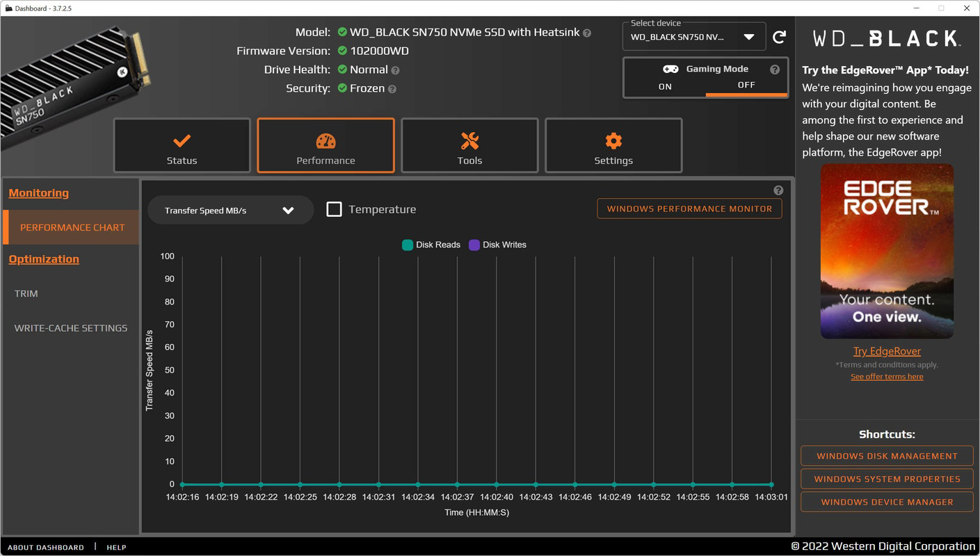Open help icon next to Drive Health
The width and height of the screenshot is (980, 556).
[395, 70]
